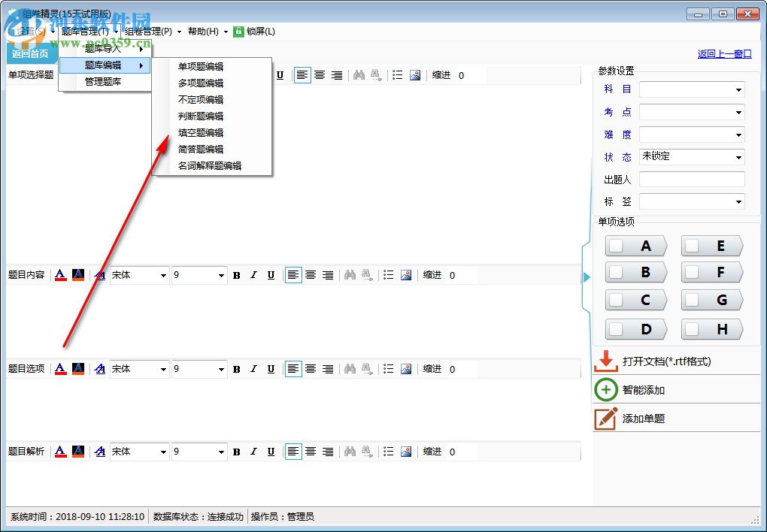Click the green lock 锁屏 icon

pos(238,32)
